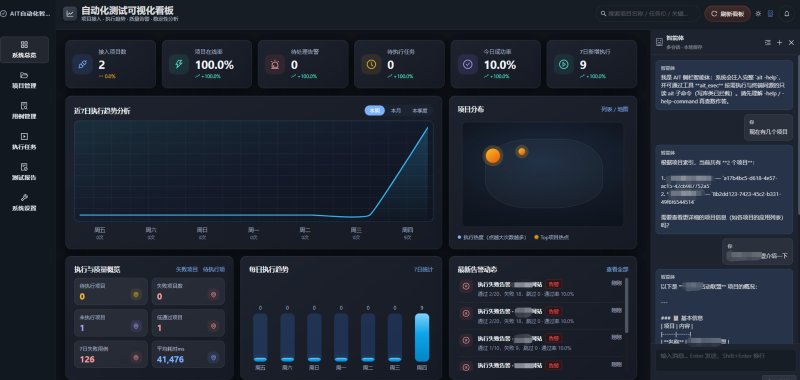Click the lightning icon on 项目在线率 card

pos(179,64)
